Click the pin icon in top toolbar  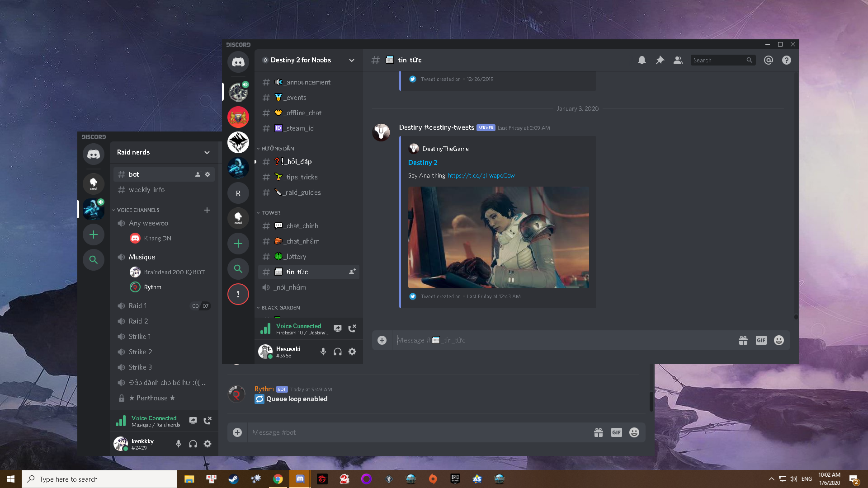pyautogui.click(x=660, y=60)
